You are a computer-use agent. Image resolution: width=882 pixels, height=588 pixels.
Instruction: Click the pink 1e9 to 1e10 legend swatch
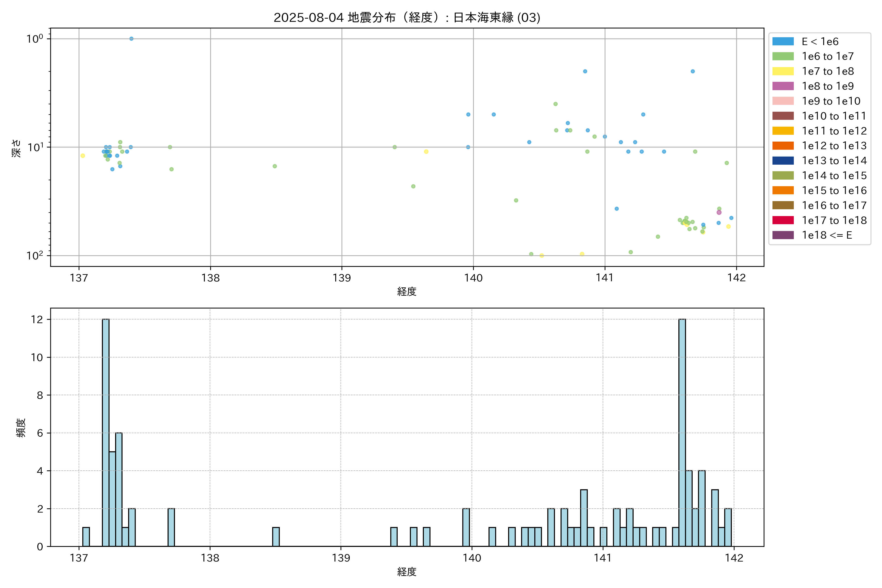coord(783,101)
